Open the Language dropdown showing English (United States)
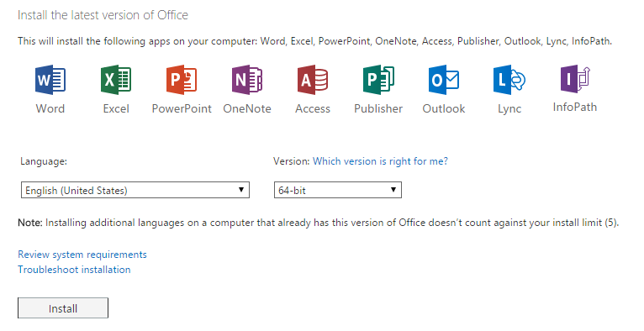This screenshot has width=644, height=331. coord(135,190)
